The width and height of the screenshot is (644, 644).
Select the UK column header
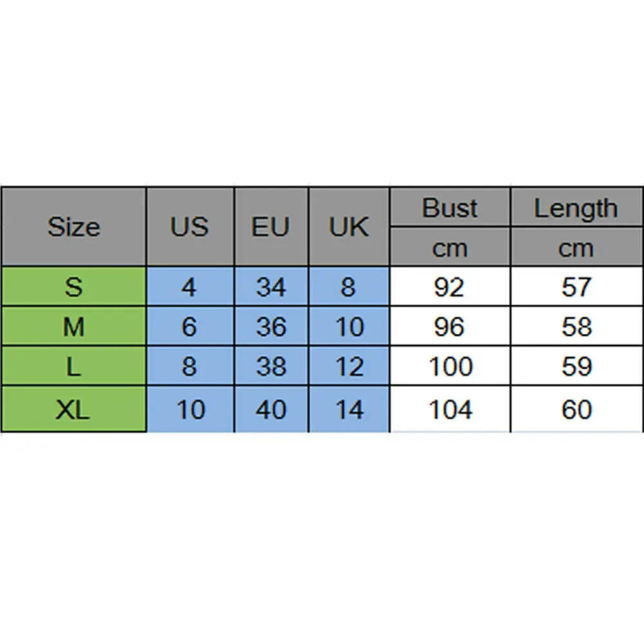349,226
